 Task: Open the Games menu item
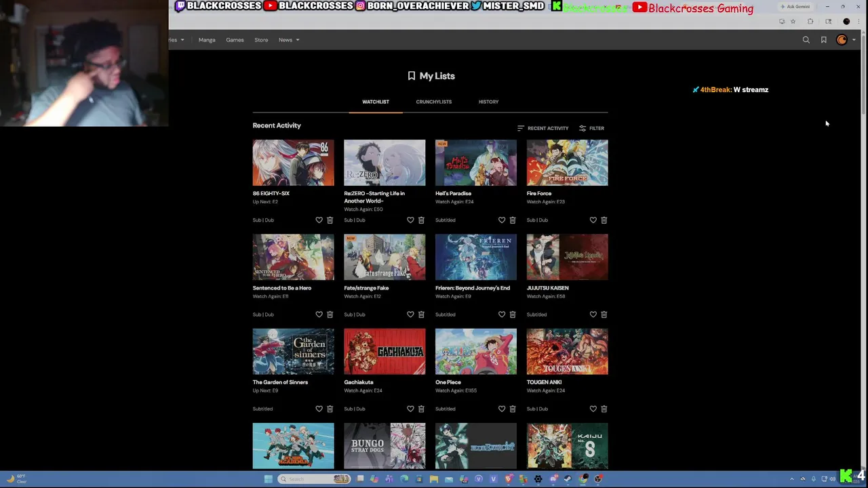pos(235,40)
